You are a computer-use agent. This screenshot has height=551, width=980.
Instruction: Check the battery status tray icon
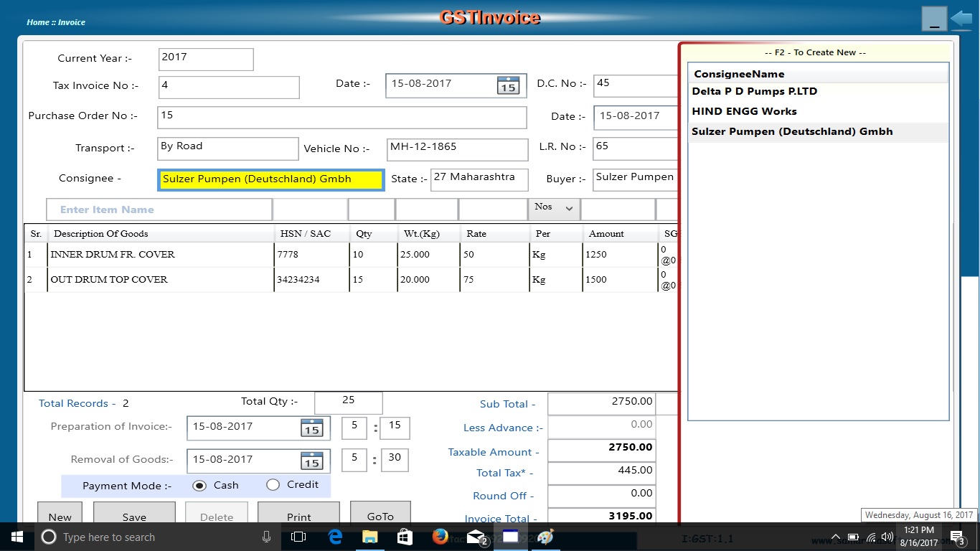853,537
